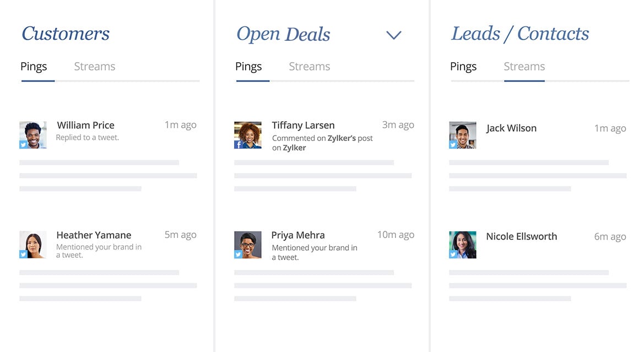Viewport: 644px width, 352px height.
Task: Open Tiffany Larsen's profile picture
Action: [x=248, y=135]
